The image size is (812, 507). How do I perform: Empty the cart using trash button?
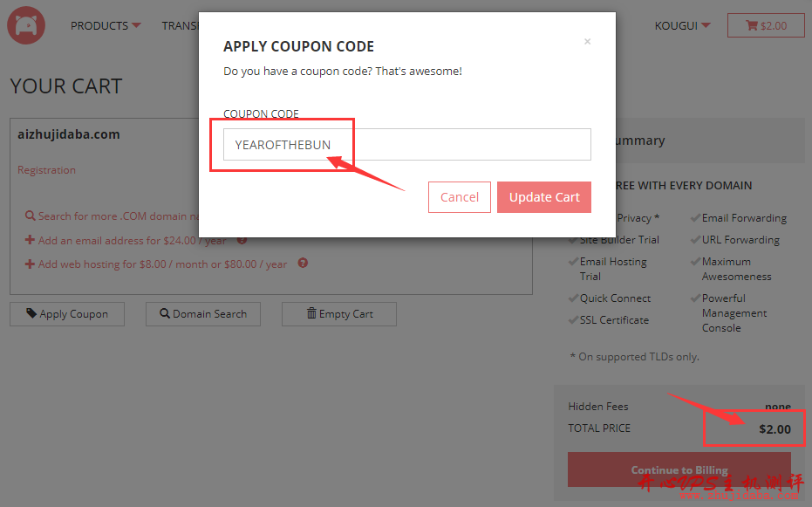tap(338, 314)
